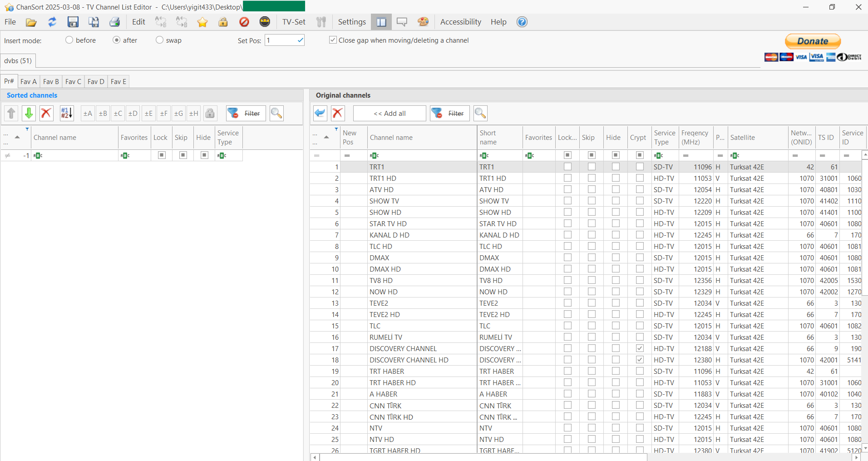Click the blue reload file icon

tap(52, 22)
